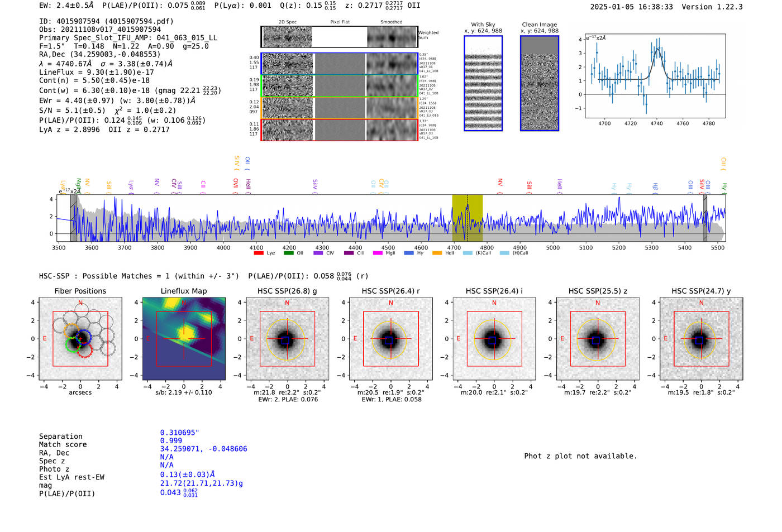Viewport: 782px width, 532px height.
Task: Click the With Sky CCD image
Action: (483, 83)
